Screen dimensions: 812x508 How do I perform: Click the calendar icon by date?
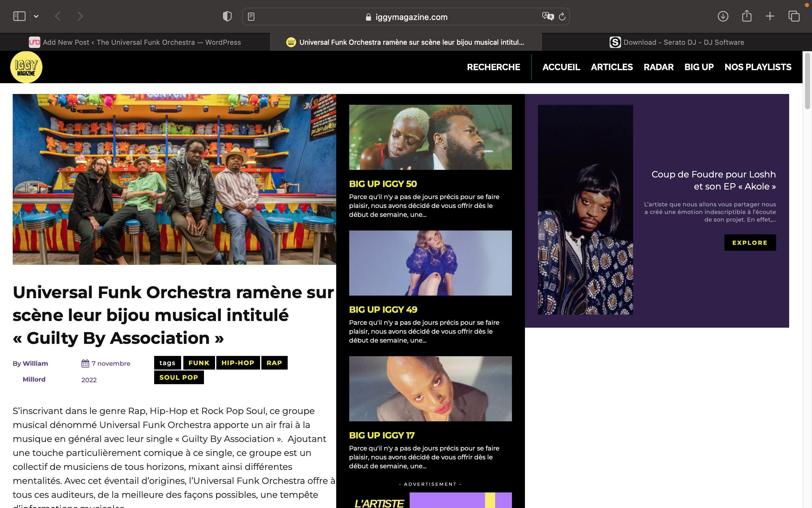click(85, 364)
